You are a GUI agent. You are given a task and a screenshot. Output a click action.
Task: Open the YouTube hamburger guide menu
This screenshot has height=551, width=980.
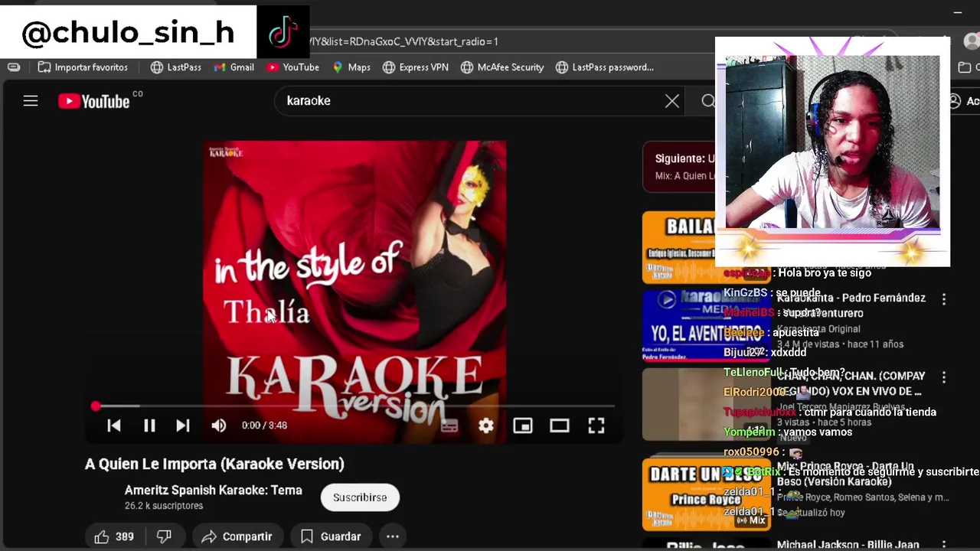point(31,100)
